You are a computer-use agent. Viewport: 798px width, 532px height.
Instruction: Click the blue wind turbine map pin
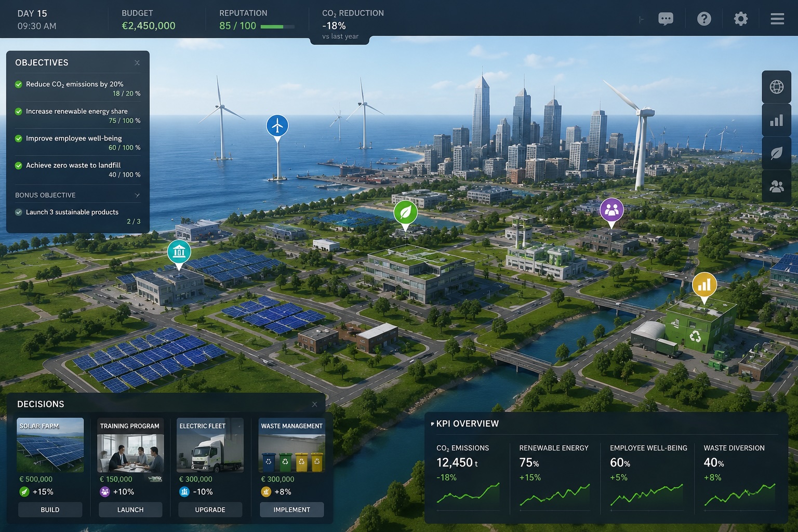point(277,126)
